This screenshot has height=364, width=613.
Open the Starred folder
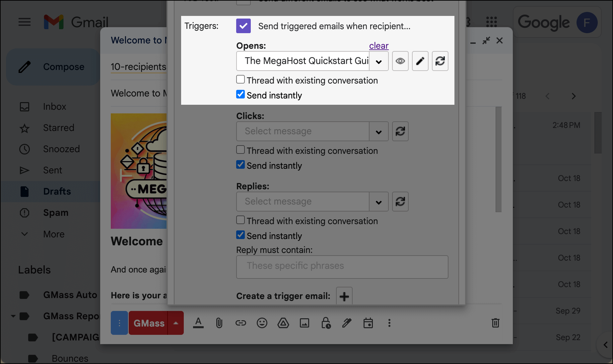58,128
